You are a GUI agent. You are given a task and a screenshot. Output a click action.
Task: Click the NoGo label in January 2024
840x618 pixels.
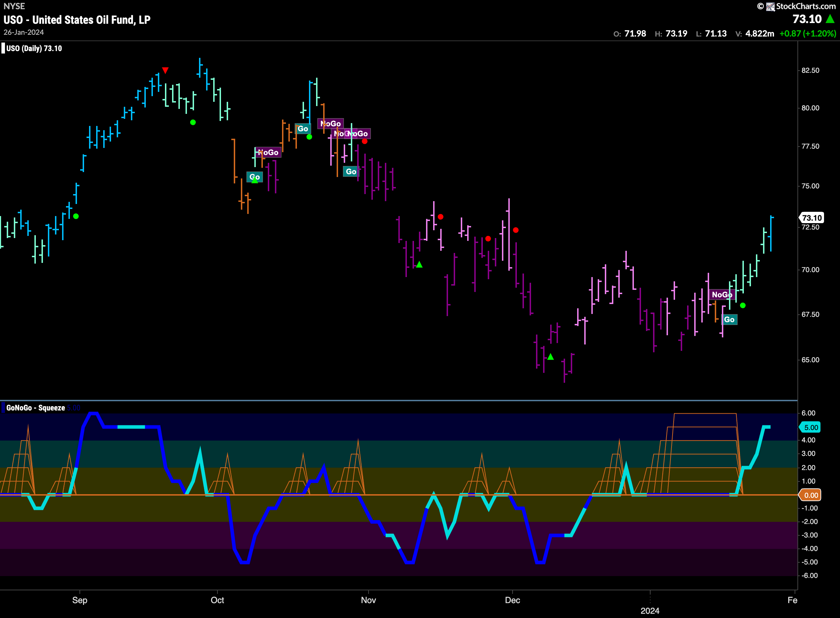(722, 294)
